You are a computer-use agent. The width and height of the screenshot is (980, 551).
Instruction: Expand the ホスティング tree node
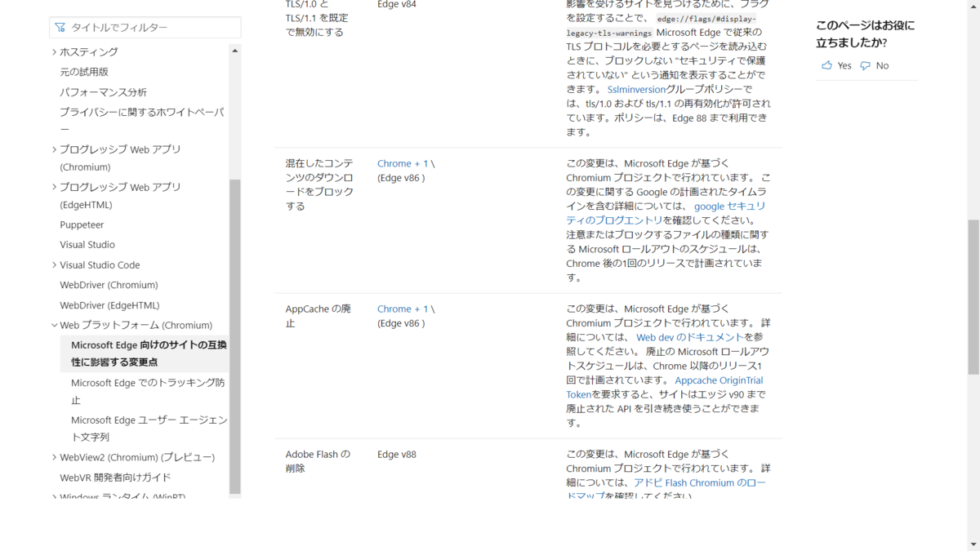(x=55, y=51)
